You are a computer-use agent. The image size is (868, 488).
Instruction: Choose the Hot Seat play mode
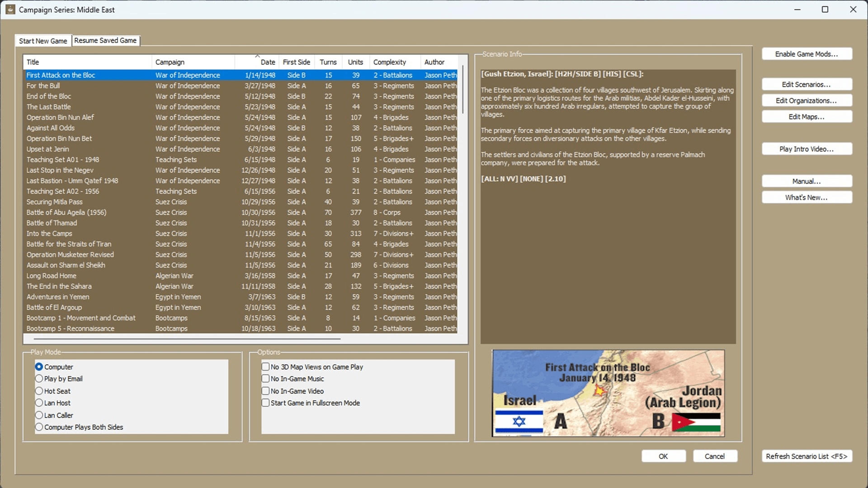click(x=39, y=391)
